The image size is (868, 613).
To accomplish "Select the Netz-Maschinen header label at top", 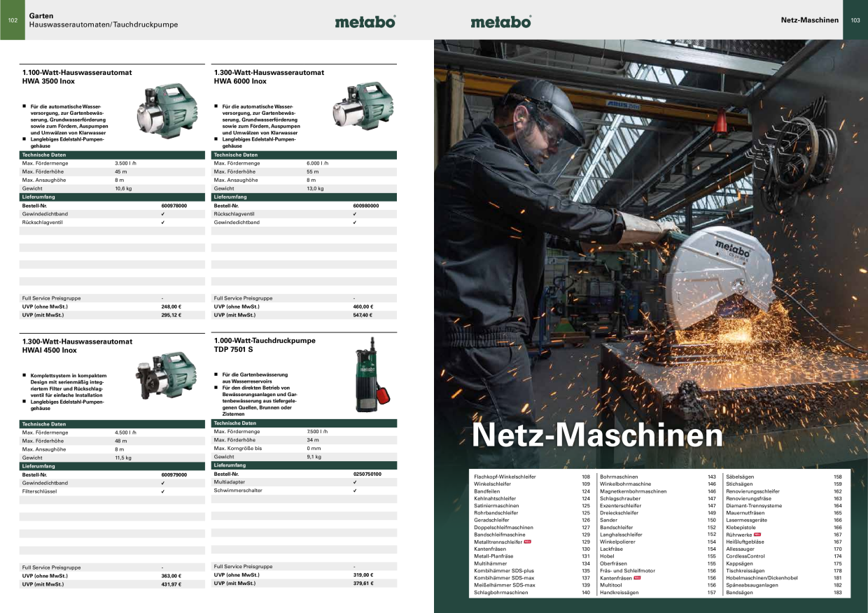I will point(809,20).
